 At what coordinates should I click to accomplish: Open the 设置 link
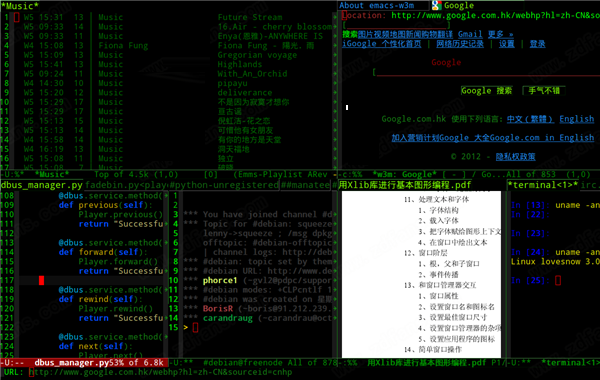click(507, 44)
